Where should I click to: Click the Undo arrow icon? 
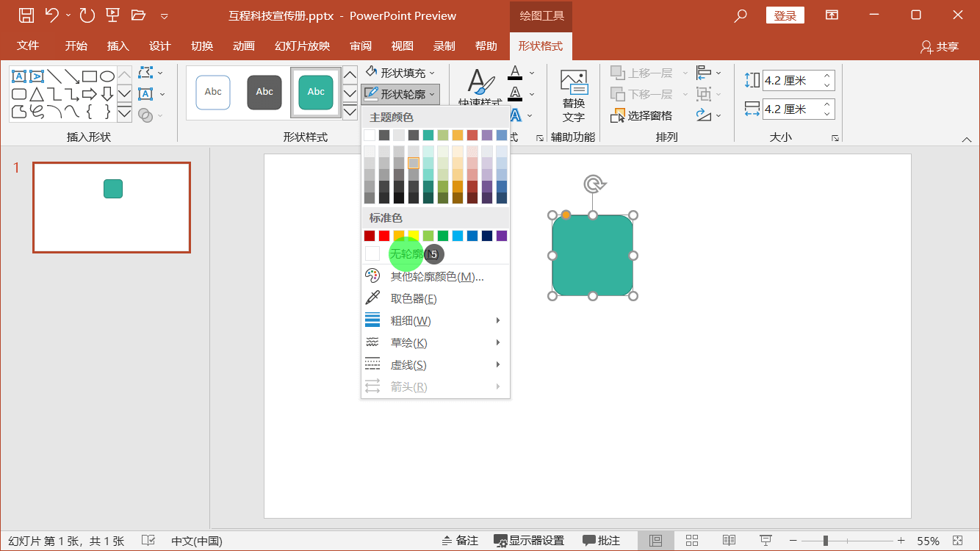51,15
